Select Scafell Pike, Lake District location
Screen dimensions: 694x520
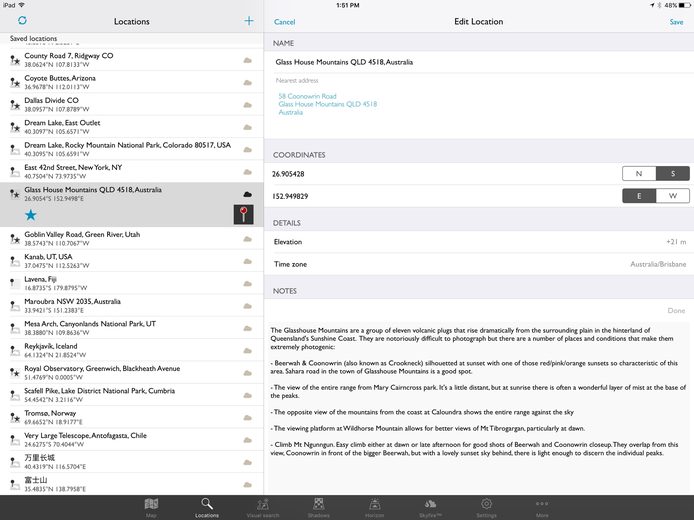[x=131, y=395]
